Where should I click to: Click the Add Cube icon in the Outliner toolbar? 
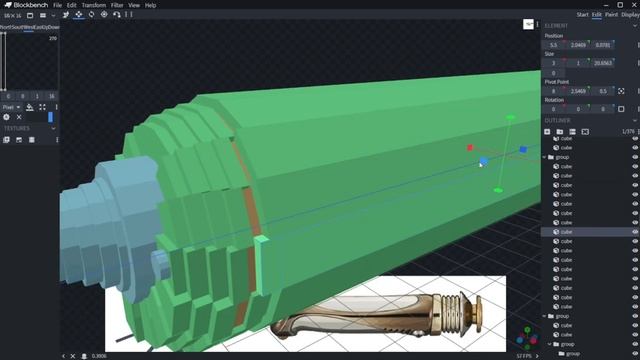pos(547,132)
